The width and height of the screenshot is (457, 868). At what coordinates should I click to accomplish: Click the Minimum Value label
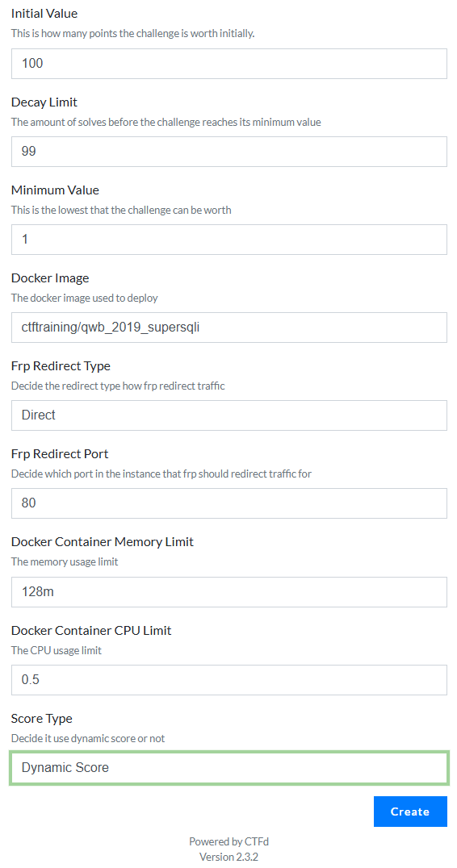tap(55, 190)
